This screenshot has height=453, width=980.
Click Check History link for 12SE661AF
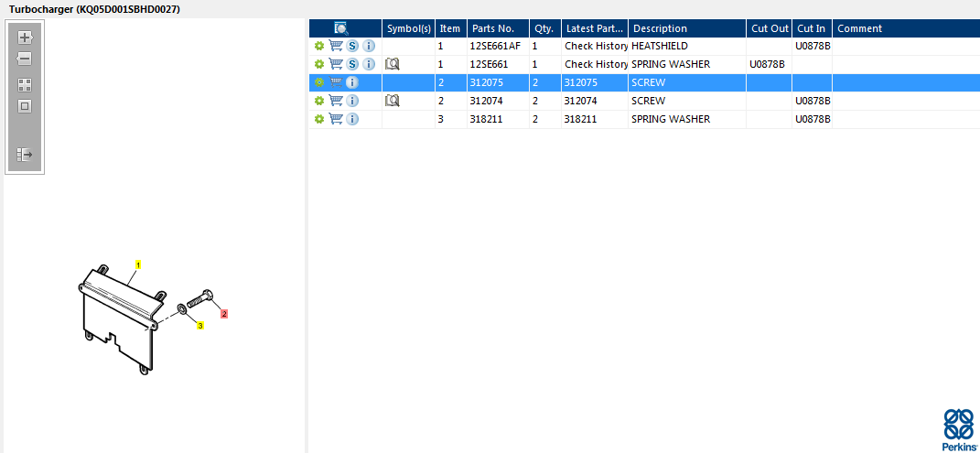(596, 47)
